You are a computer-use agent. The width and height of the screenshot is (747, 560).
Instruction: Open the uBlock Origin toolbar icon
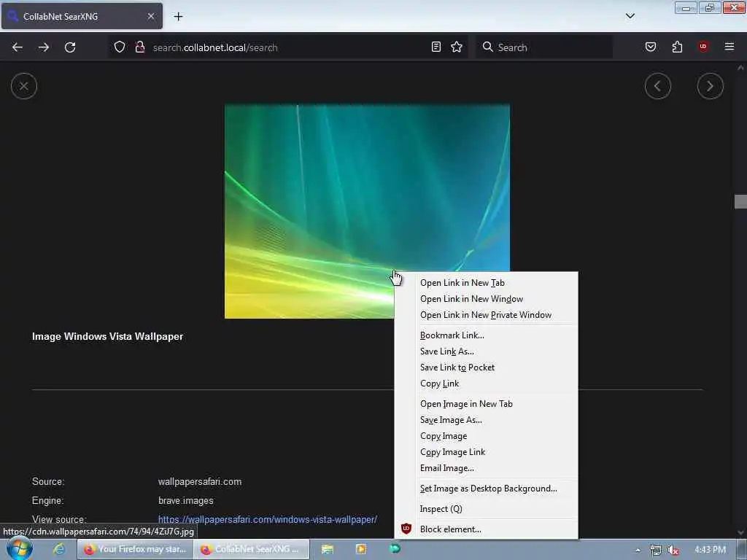703,46
